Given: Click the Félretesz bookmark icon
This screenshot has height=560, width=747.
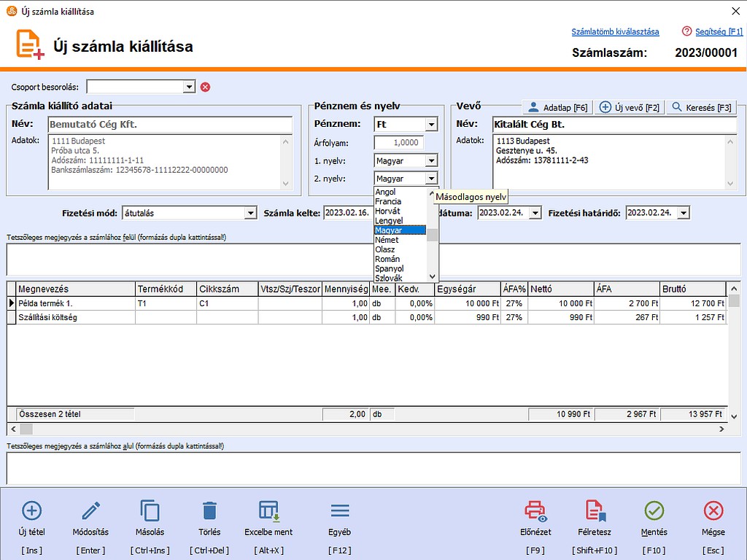Looking at the screenshot, I should point(595,510).
